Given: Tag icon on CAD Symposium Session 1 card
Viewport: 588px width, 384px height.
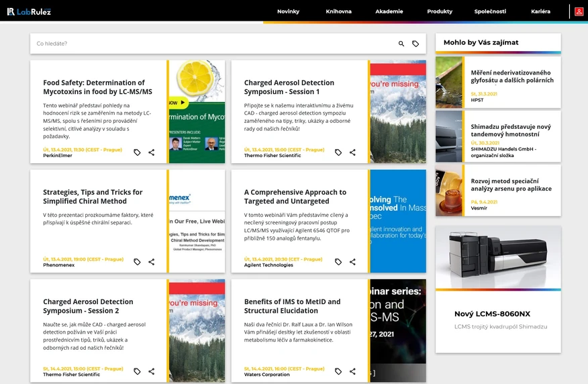Looking at the screenshot, I should [338, 152].
